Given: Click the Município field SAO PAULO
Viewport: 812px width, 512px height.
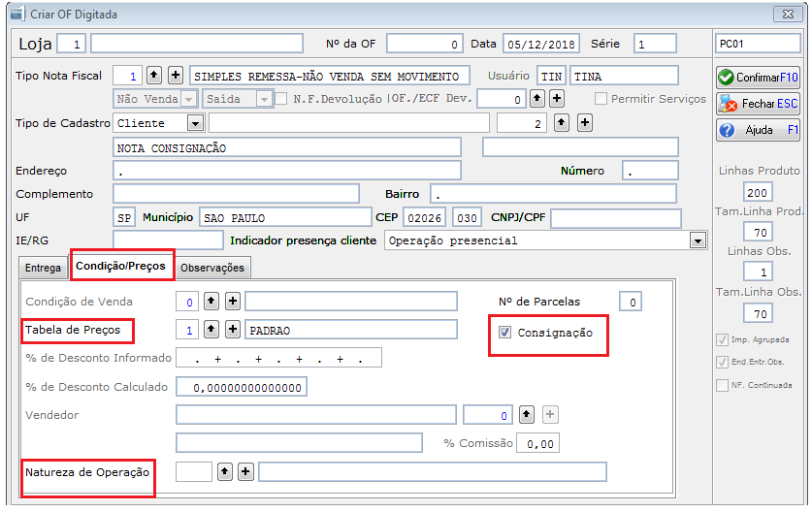Looking at the screenshot, I should (x=285, y=217).
